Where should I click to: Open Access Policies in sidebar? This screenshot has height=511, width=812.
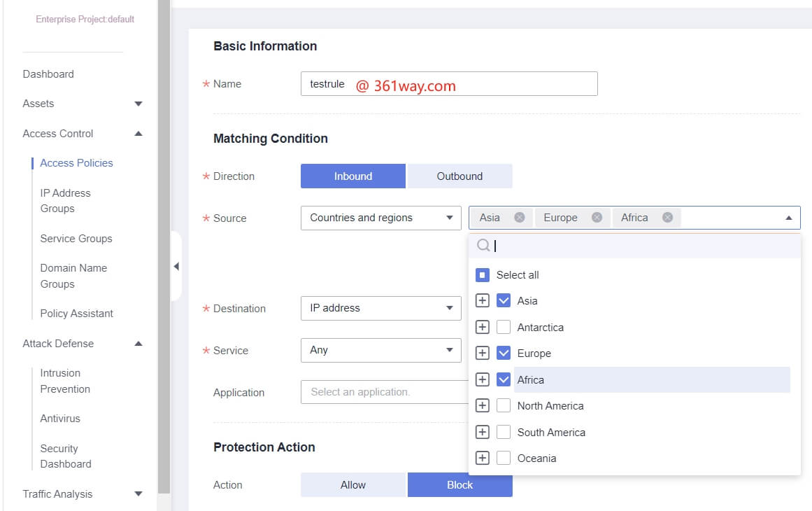76,163
